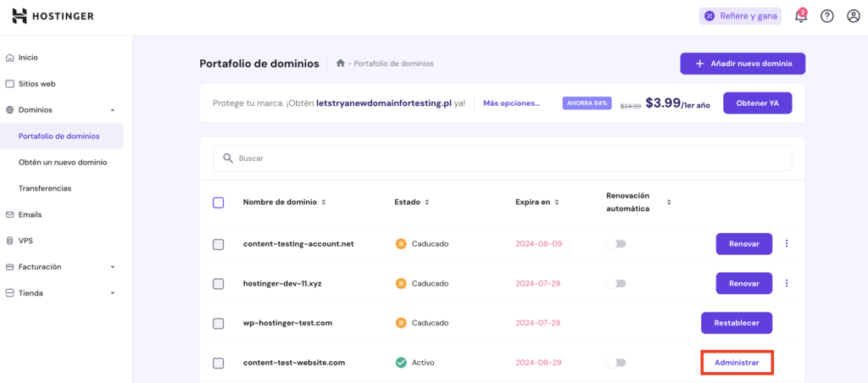Viewport: 868px width, 383px height.
Task: Go to Sitios web in sidebar
Action: pyautogui.click(x=36, y=84)
